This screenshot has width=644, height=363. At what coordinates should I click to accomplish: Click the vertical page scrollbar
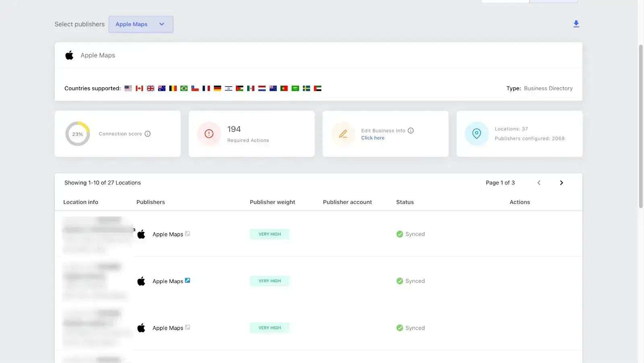click(x=641, y=126)
